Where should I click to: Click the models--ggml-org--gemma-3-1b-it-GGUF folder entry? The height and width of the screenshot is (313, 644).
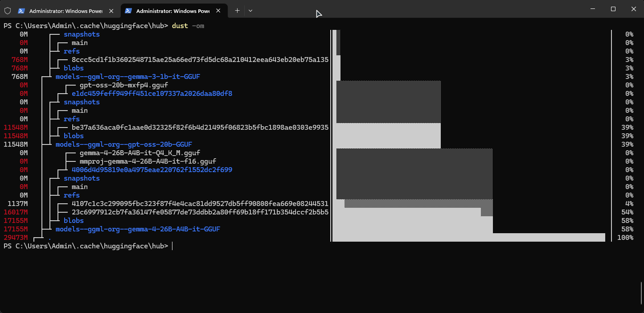[128, 77]
